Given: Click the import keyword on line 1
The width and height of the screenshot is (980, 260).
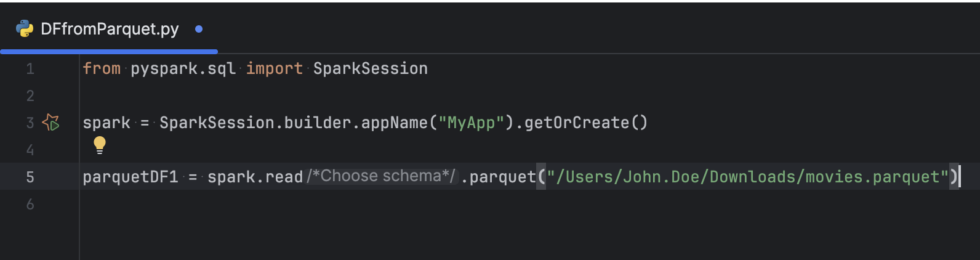Looking at the screenshot, I should click(x=274, y=68).
